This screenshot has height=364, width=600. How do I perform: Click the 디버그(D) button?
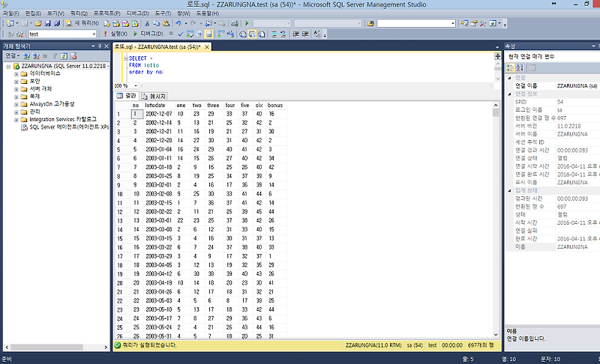(x=148, y=34)
